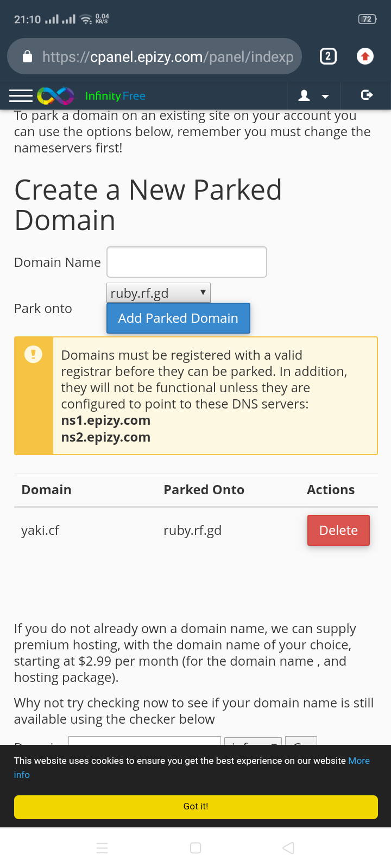The height and width of the screenshot is (868, 391).
Task: Open the hamburger navigation menu
Action: [21, 96]
